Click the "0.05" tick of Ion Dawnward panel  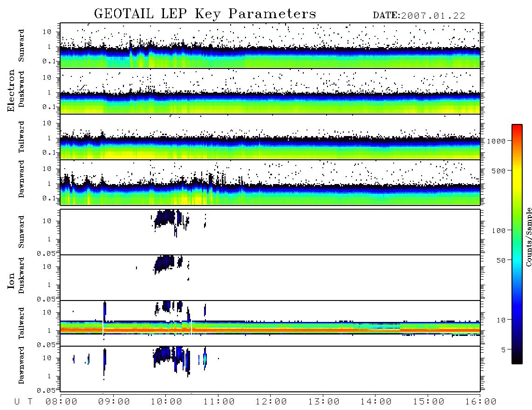coord(46,390)
